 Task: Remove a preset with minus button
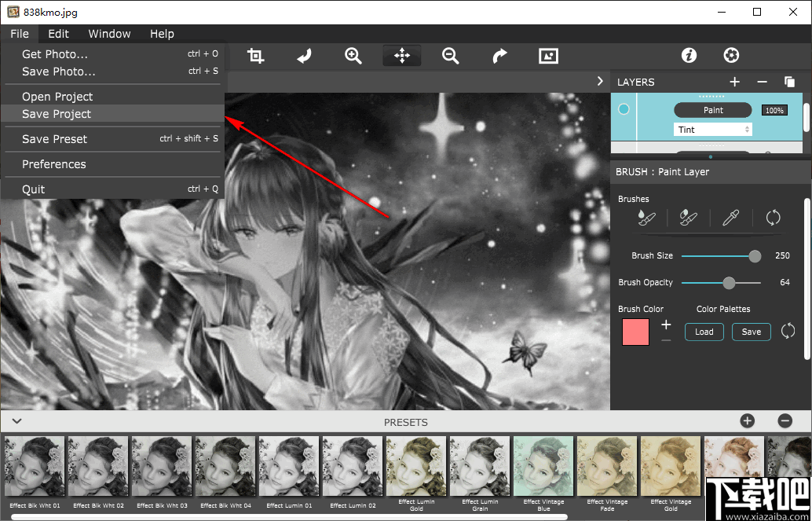(785, 421)
